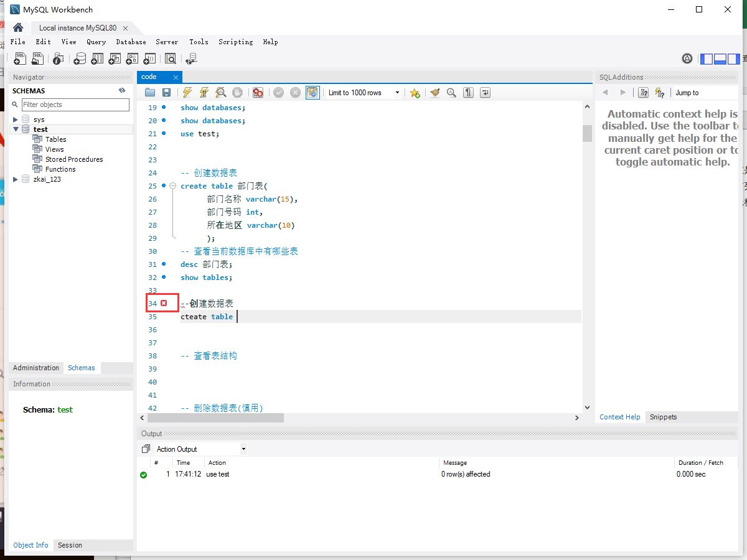Save snippet with the star icon
The width and height of the screenshot is (747, 560).
click(x=415, y=93)
